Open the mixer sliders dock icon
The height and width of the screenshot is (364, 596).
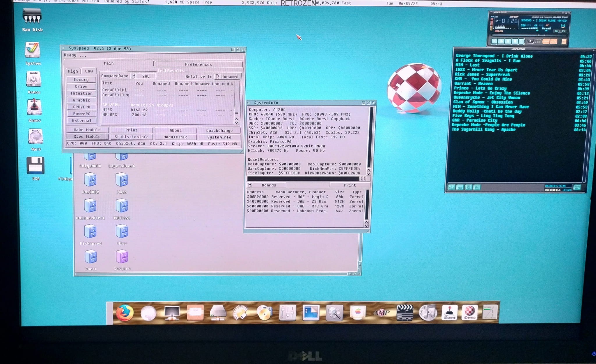coord(288,313)
